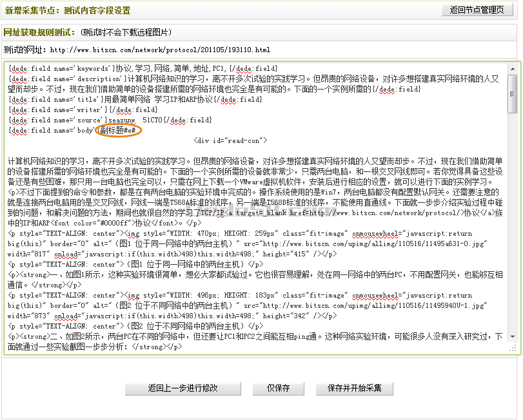Click the keywords field line in textarea
The height and width of the screenshot is (420, 523).
(143, 68)
